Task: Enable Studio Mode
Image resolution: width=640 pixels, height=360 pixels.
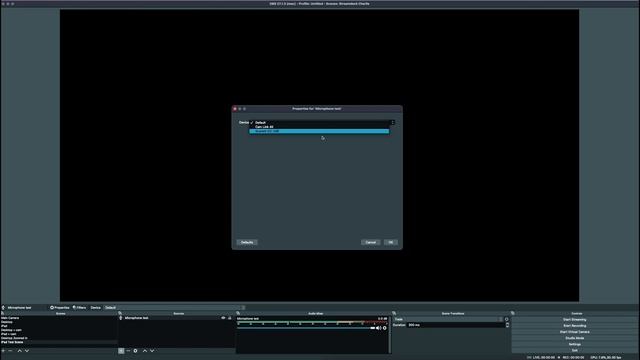Action: [x=575, y=338]
